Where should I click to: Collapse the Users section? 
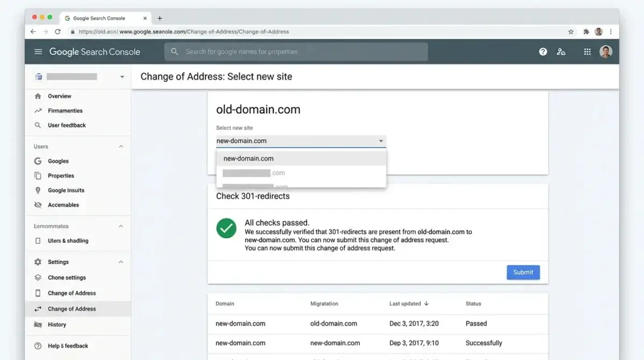121,147
